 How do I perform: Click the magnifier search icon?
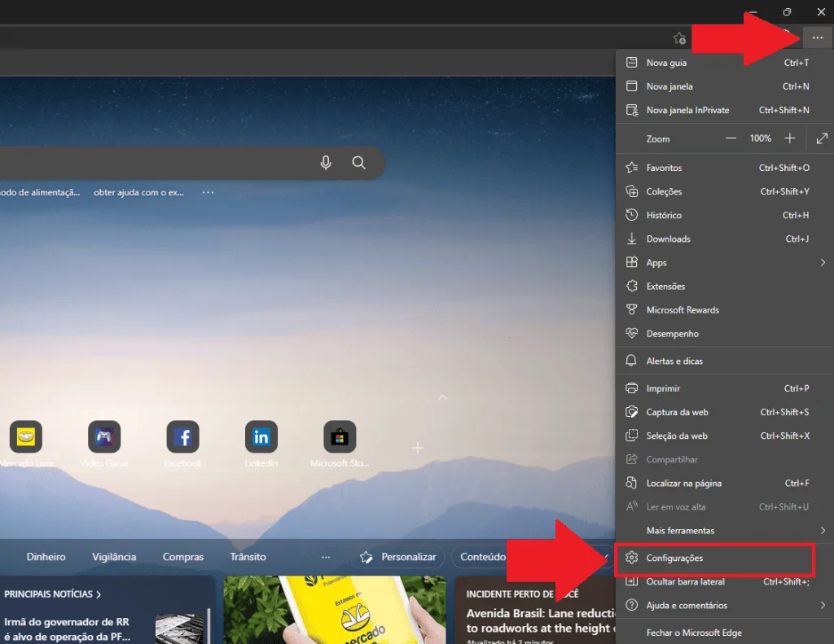pyautogui.click(x=358, y=162)
